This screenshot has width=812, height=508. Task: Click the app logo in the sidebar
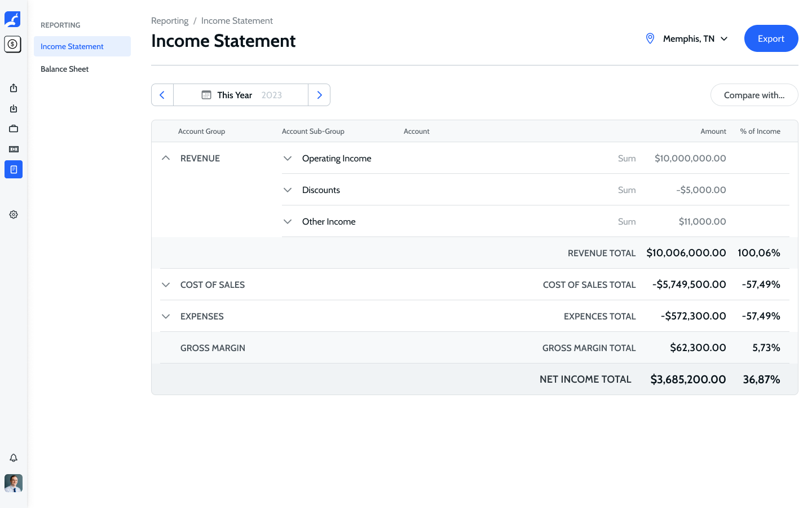12,19
